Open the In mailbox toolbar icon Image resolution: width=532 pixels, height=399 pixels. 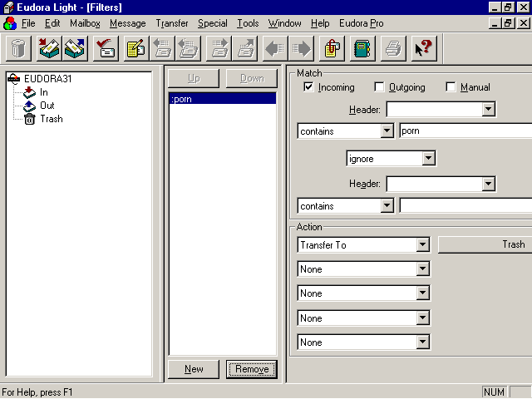50,48
